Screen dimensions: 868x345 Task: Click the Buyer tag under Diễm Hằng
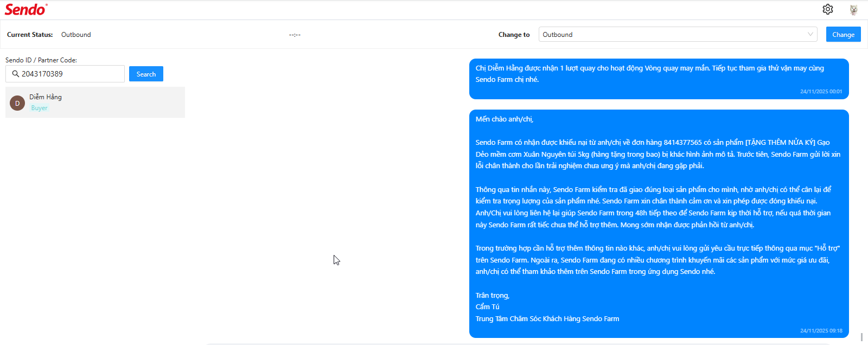point(39,108)
